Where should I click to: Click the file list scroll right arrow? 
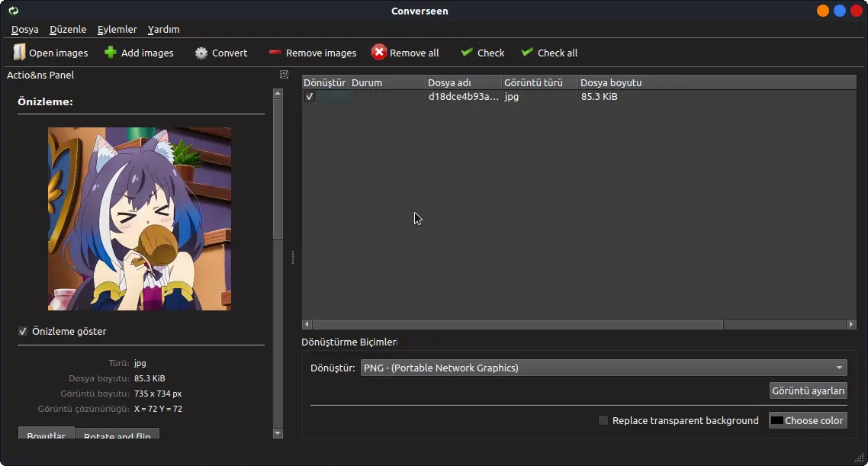[x=851, y=324]
